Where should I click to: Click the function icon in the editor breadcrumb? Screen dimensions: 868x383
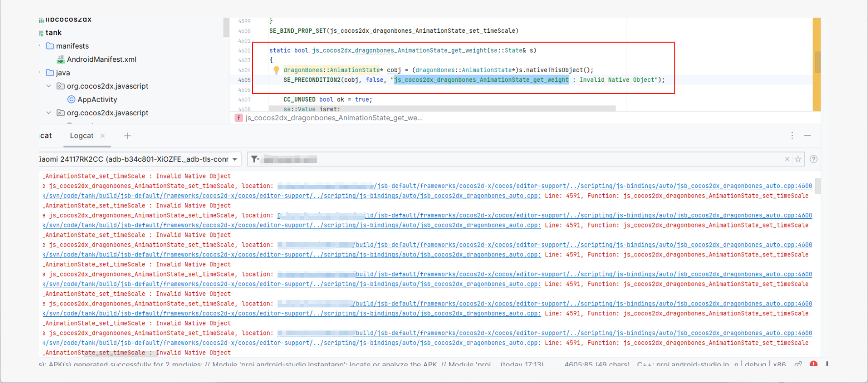coord(239,118)
